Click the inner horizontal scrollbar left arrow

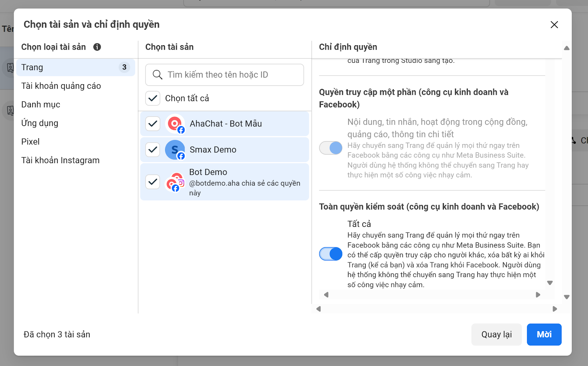pos(326,295)
